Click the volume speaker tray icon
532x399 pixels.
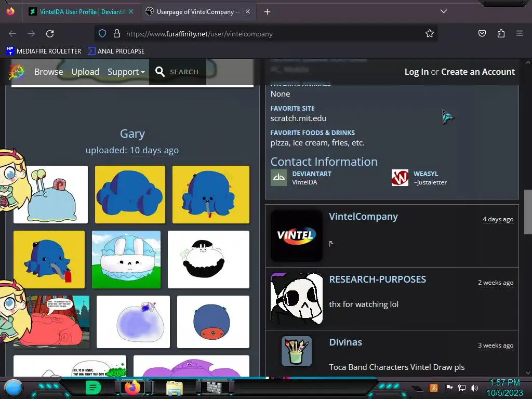(x=474, y=388)
